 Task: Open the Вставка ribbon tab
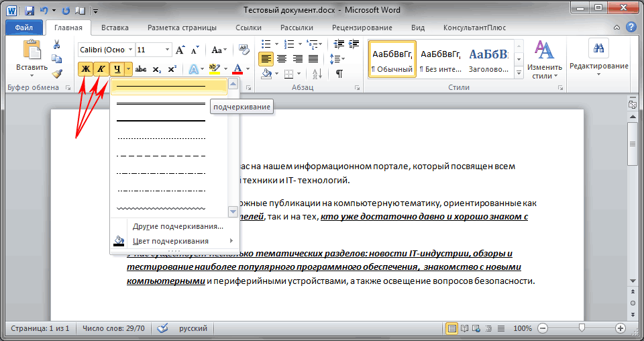(115, 28)
